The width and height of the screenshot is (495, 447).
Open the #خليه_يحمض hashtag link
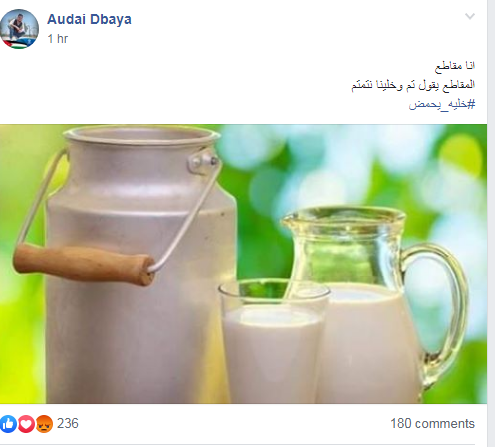coord(442,104)
